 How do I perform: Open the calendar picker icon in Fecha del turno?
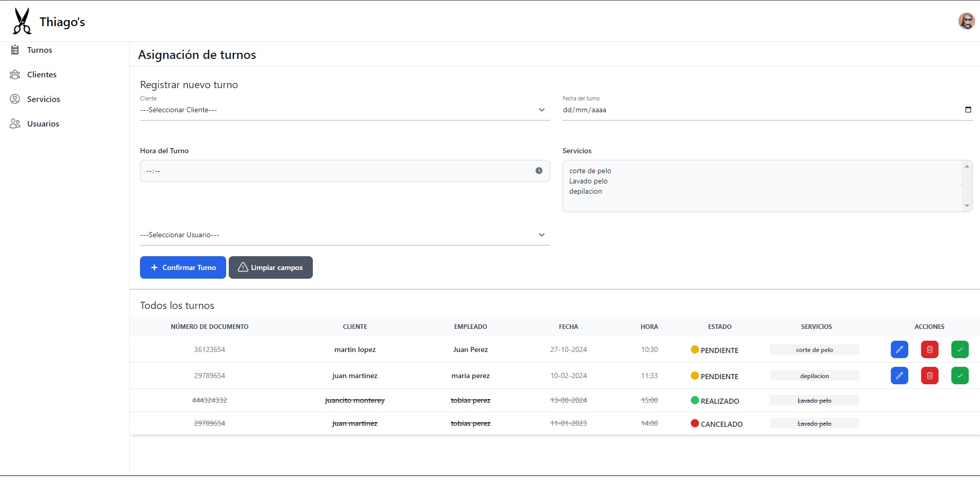[968, 110]
